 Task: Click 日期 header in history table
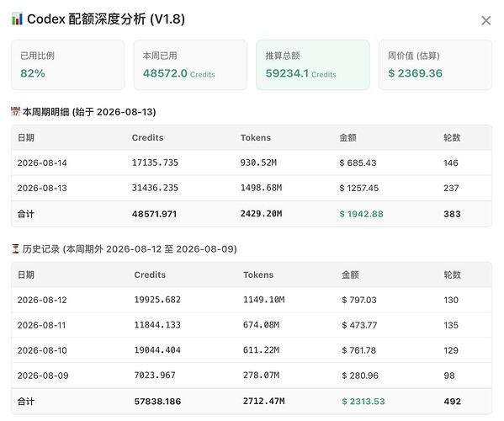[26, 274]
